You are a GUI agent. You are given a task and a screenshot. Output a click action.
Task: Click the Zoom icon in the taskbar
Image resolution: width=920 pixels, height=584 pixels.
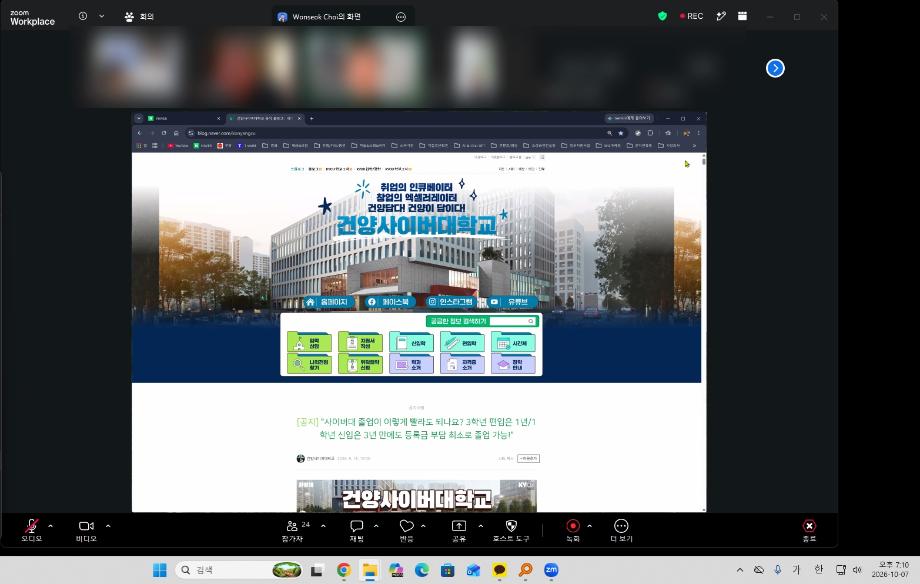point(551,570)
